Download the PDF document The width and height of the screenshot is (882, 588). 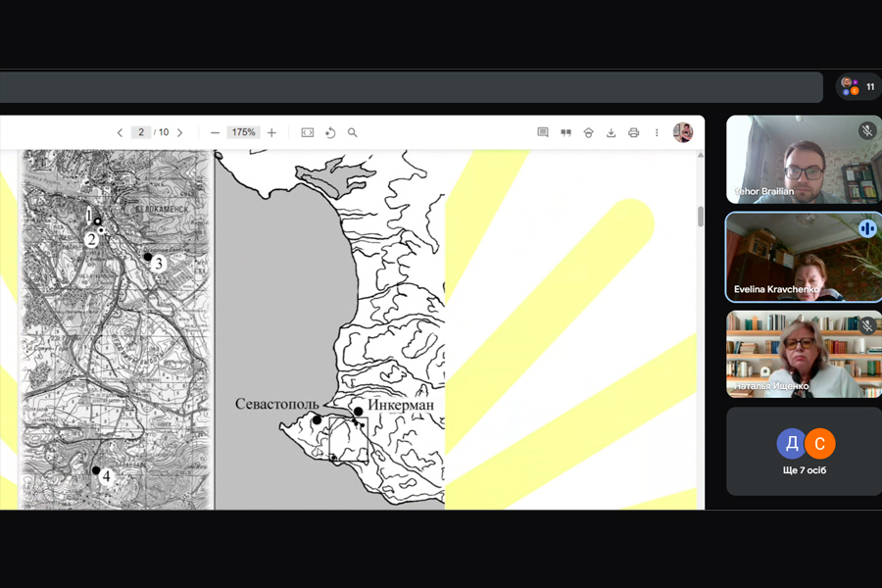[x=611, y=133]
